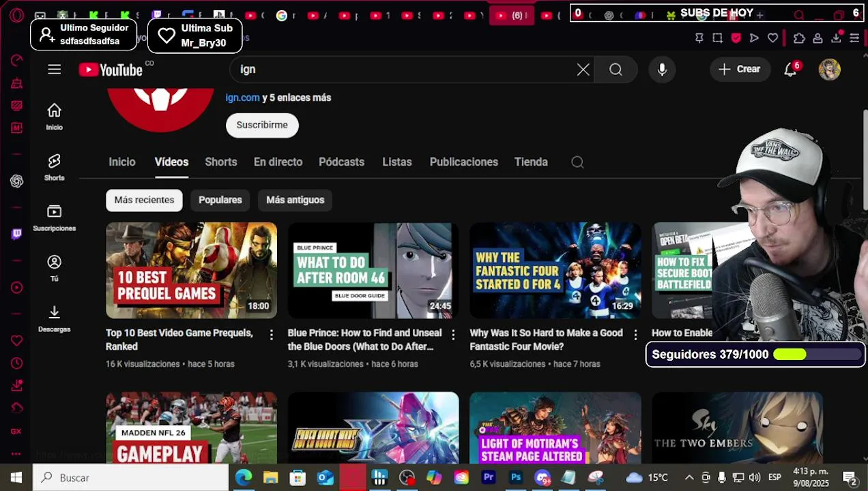Open Descargas in the YouTube sidebar
The image size is (868, 491).
(55, 318)
